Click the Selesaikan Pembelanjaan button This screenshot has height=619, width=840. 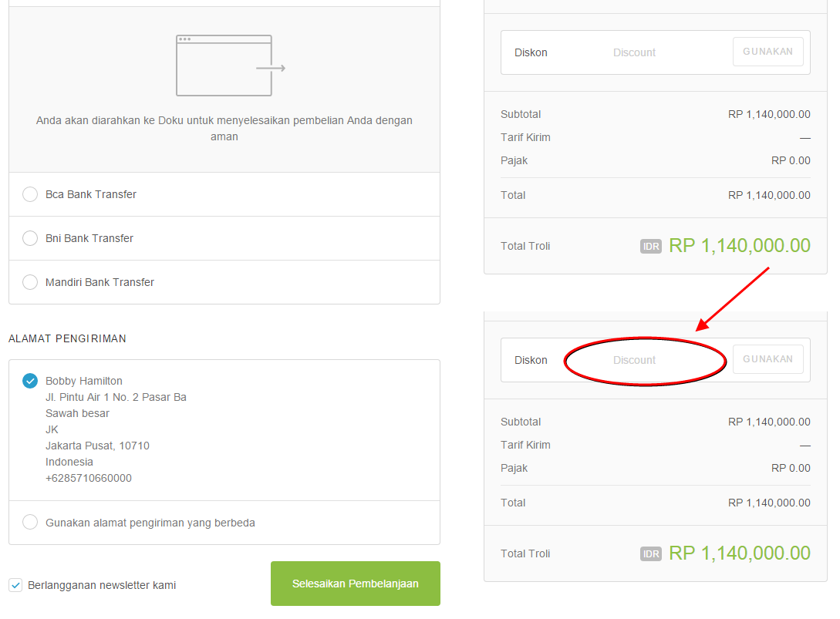pos(355,584)
